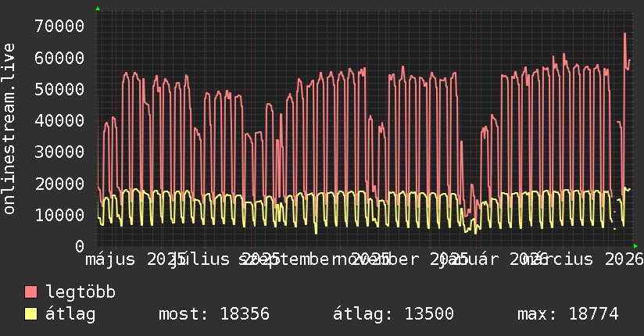
Task: Click the tallest red peak near 68000
Action: coord(624,34)
